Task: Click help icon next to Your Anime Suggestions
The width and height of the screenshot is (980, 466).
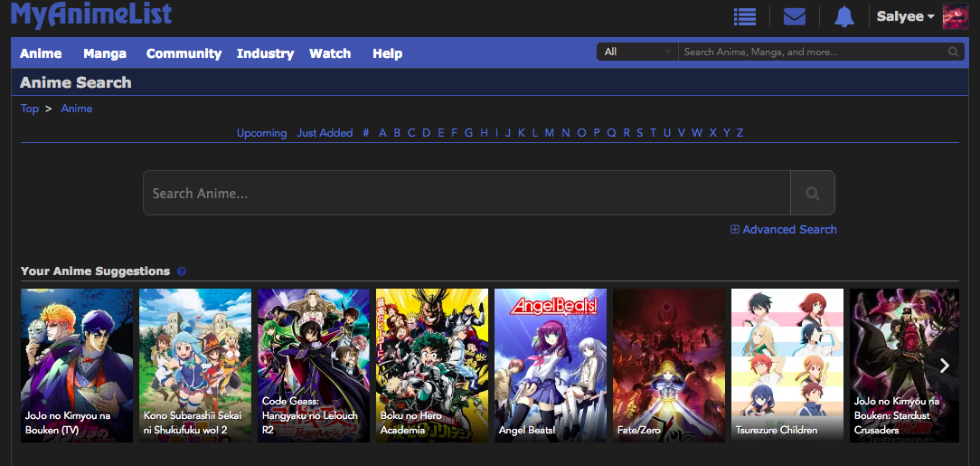Action: tap(181, 271)
